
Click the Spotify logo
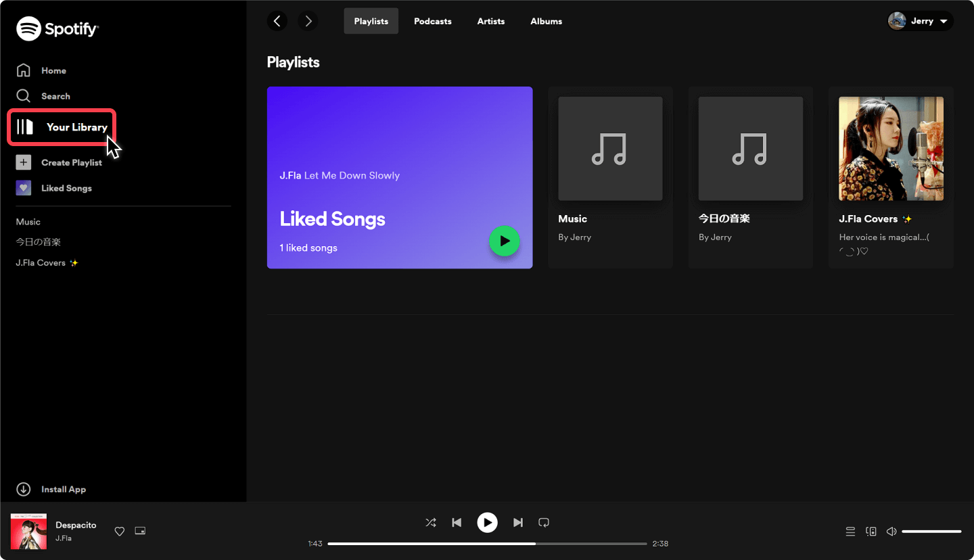(57, 28)
